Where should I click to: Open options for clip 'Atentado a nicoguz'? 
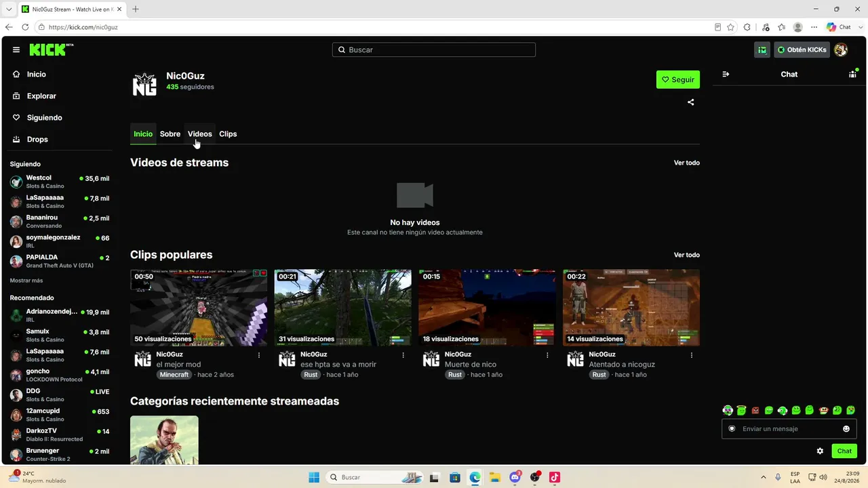[x=692, y=354]
